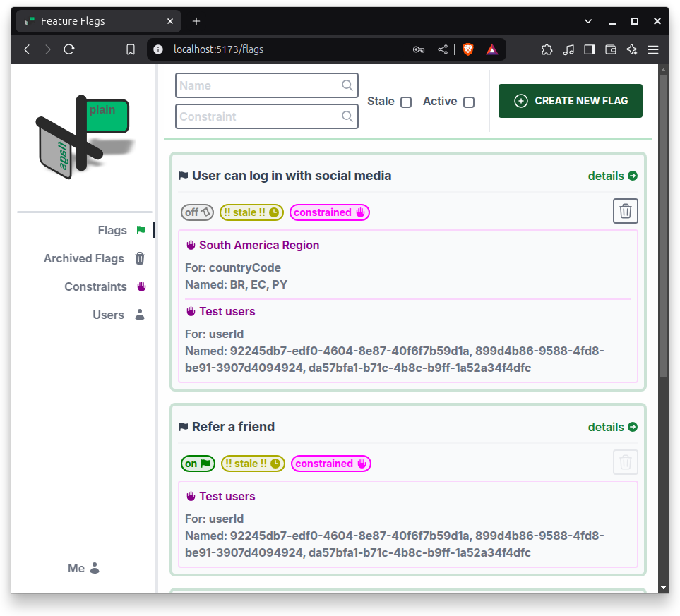
Task: Go to Archived Flags in the sidebar
Action: pos(84,259)
